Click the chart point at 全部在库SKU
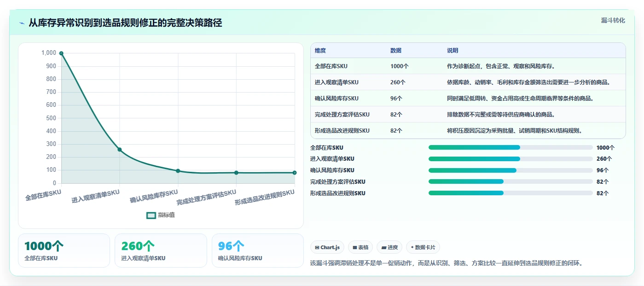 click(x=61, y=53)
